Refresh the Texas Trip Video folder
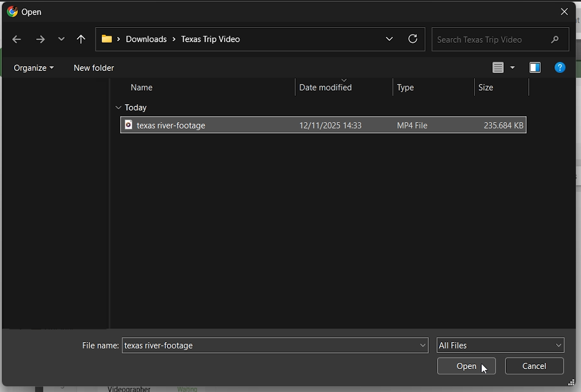The height and width of the screenshot is (392, 581). pos(413,39)
